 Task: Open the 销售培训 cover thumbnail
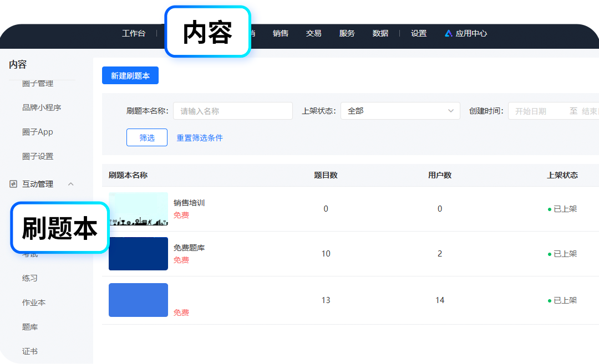[x=138, y=209]
